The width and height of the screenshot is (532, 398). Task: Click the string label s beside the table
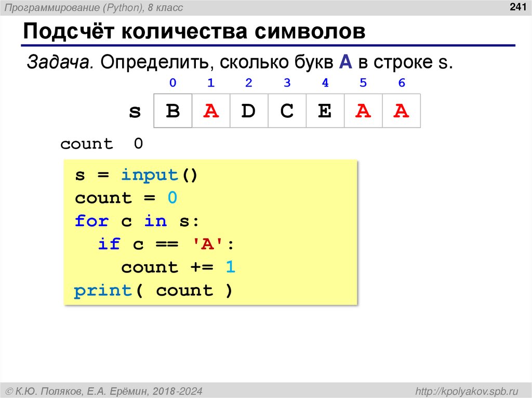(x=135, y=111)
